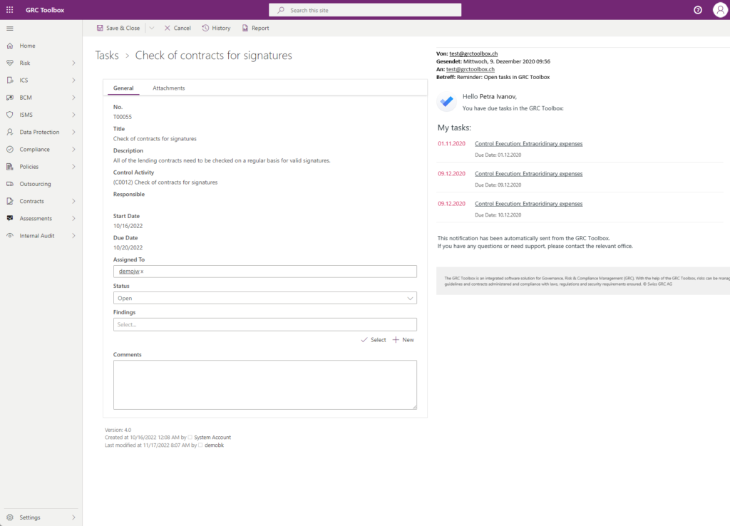Click the blue checkmark email logo

coord(446,101)
